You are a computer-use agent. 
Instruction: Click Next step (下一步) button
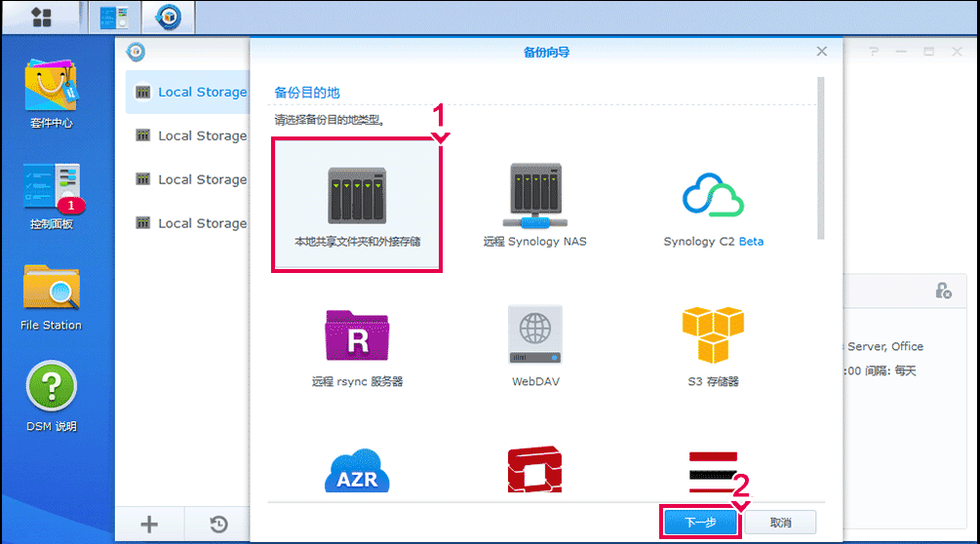point(700,523)
